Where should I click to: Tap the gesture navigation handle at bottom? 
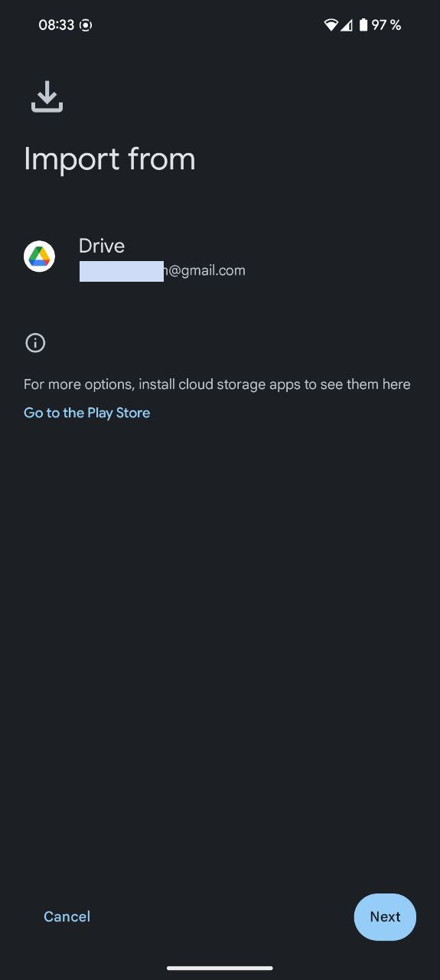click(220, 968)
